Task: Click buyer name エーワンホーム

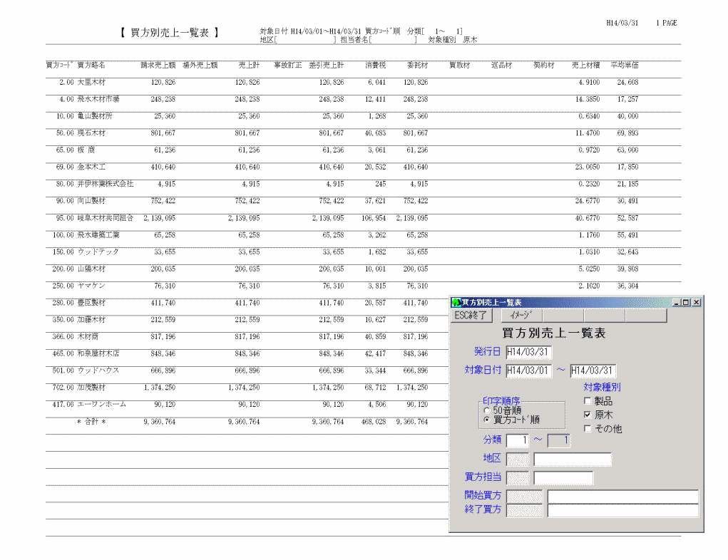Action: 102,405
